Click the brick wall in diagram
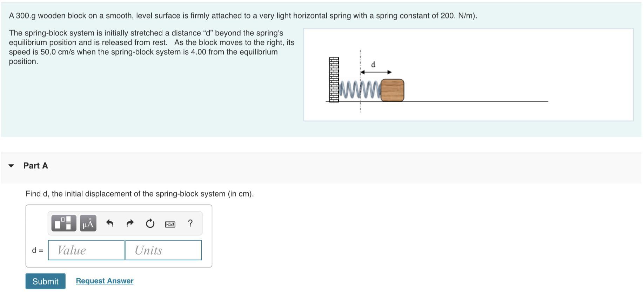Viewport: 644px width, 296px height. tap(334, 80)
